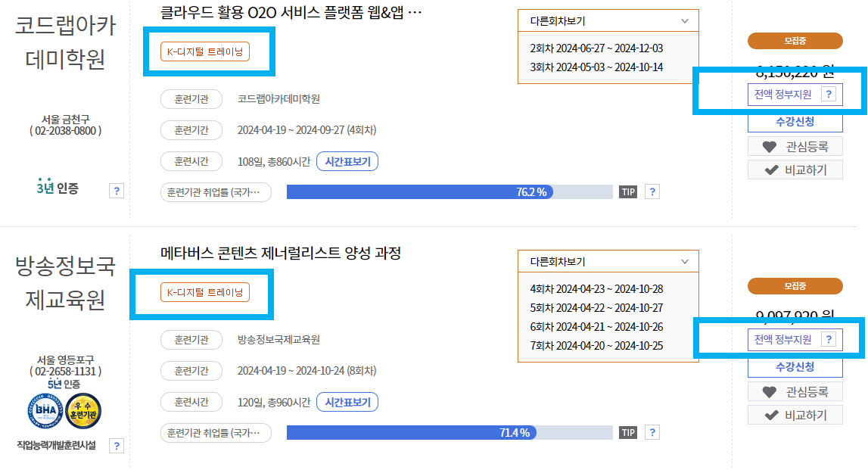The image size is (868, 470).
Task: Expand 다른회차보기 on the metaverse course
Action: click(x=608, y=261)
